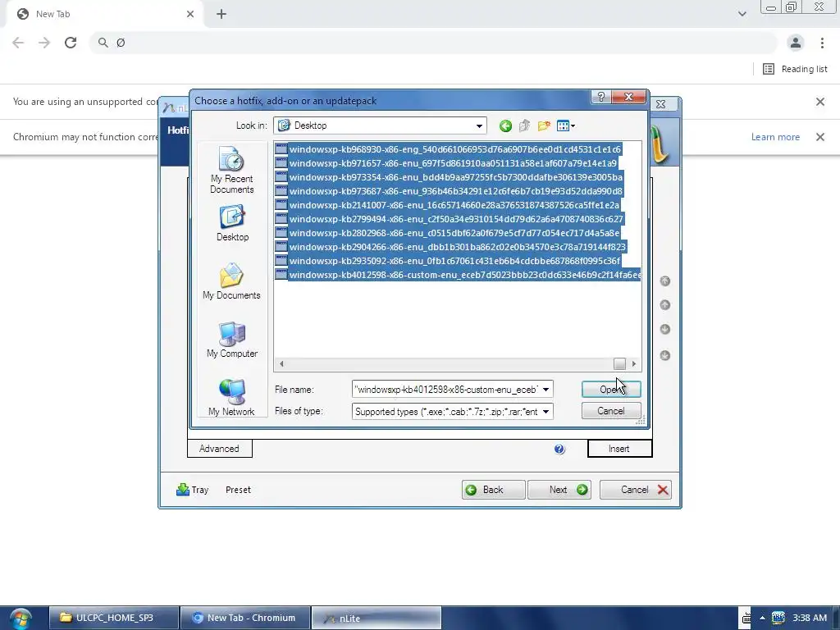Expand the Look in Desktop dropdown

tap(479, 126)
